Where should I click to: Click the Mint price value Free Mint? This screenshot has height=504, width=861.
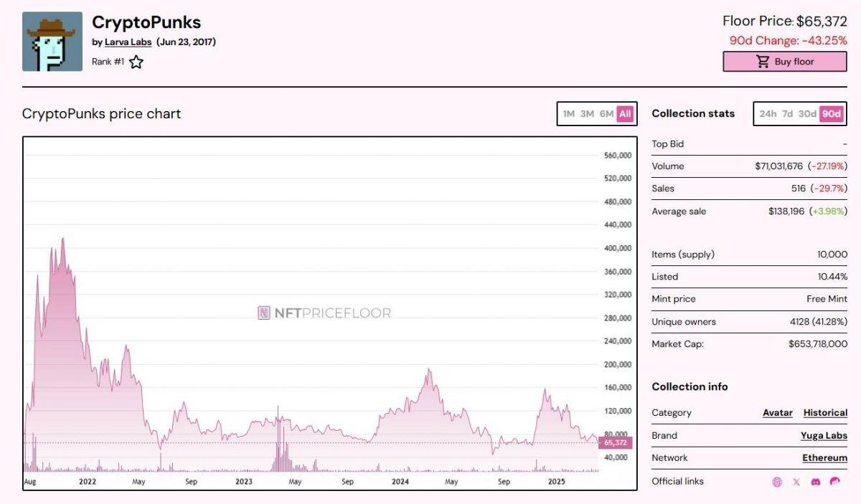coord(827,299)
